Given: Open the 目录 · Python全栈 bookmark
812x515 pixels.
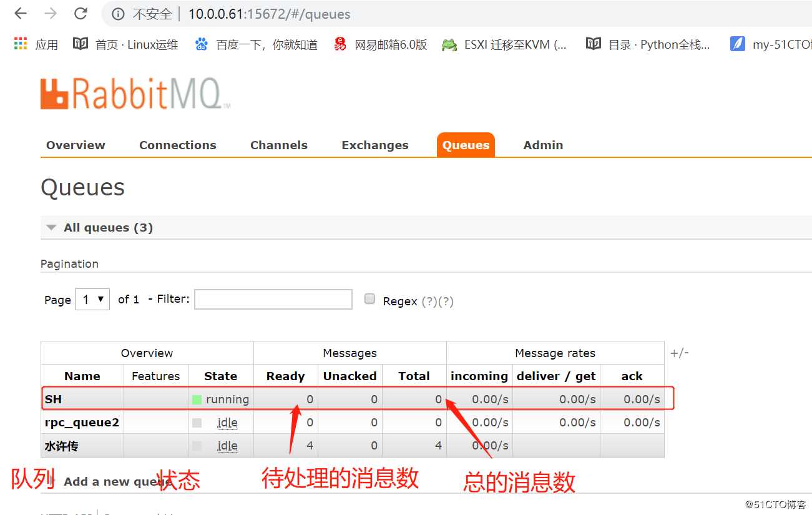Looking at the screenshot, I should pyautogui.click(x=648, y=44).
